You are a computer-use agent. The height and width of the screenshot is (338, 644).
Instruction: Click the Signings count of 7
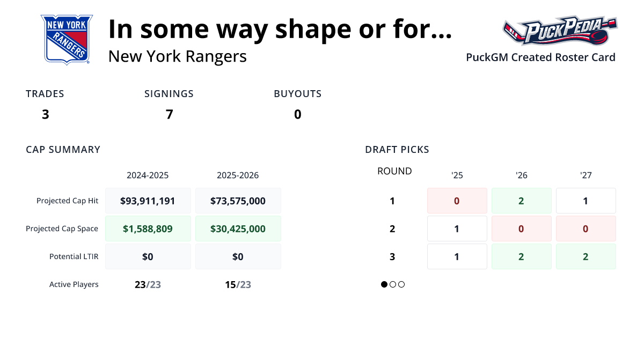(169, 114)
